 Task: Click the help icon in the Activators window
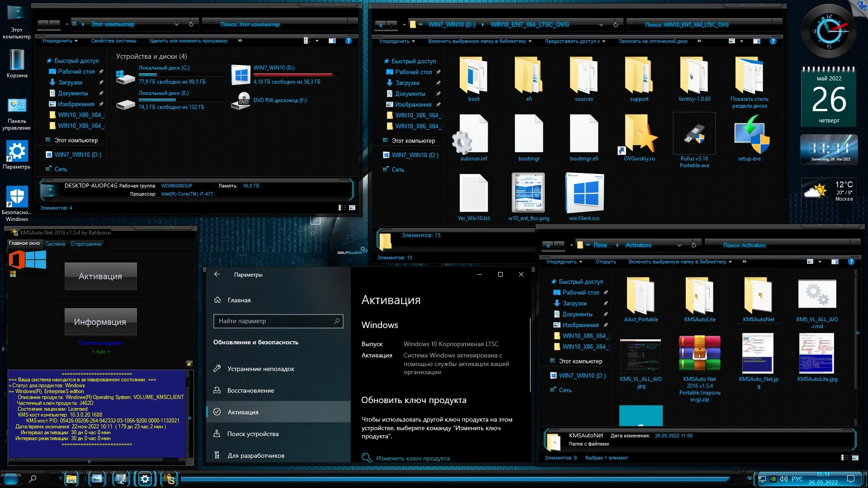pyautogui.click(x=851, y=262)
